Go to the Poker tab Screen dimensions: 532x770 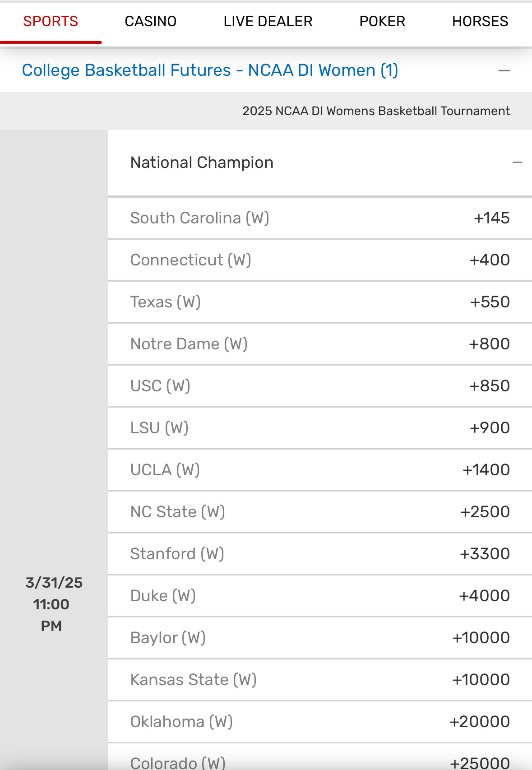click(382, 21)
